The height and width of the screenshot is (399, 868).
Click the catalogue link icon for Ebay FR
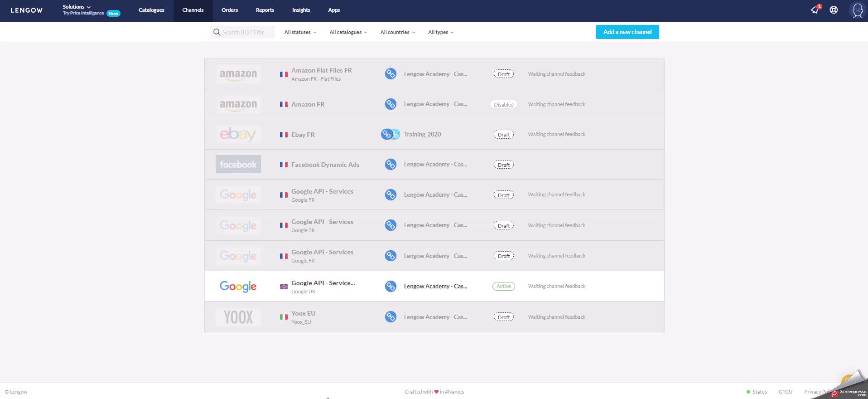387,134
